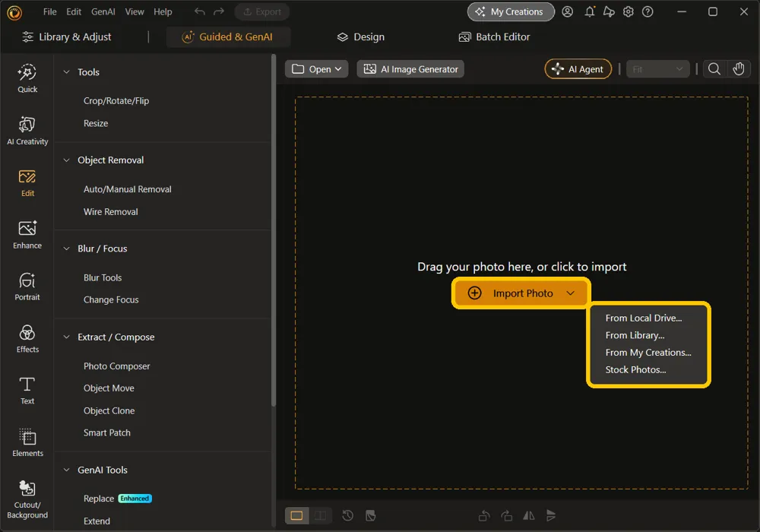Open the View menu

(135, 11)
